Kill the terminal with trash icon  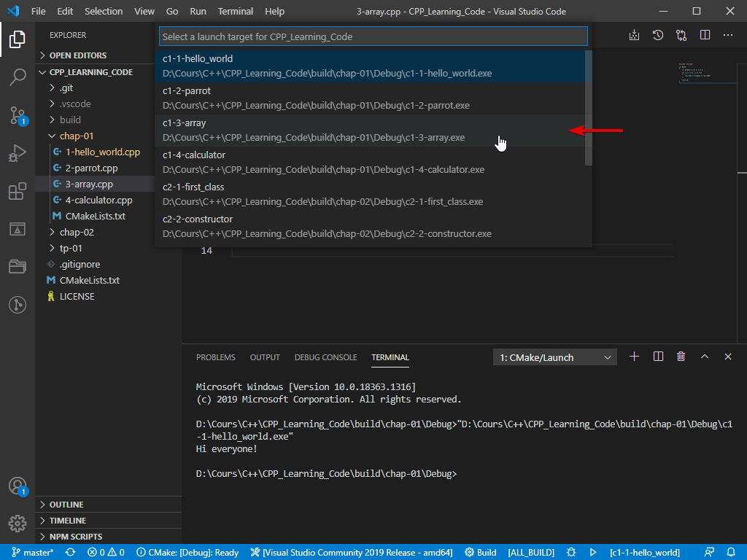[x=681, y=357]
